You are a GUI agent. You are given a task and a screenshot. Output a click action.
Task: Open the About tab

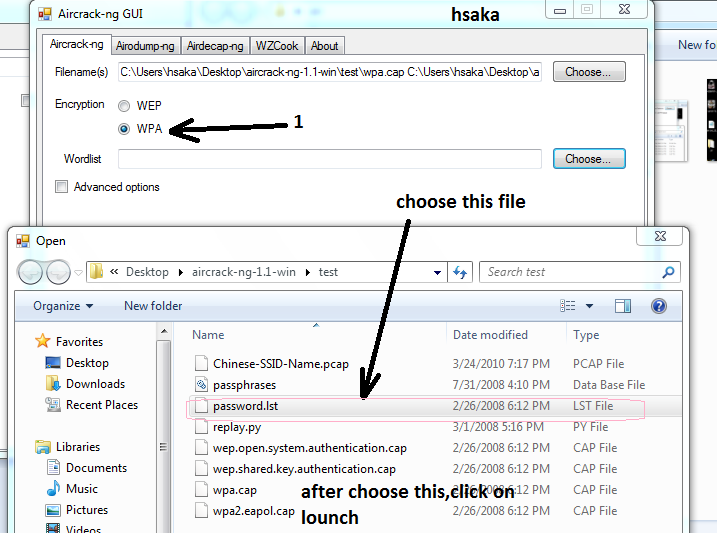(325, 46)
